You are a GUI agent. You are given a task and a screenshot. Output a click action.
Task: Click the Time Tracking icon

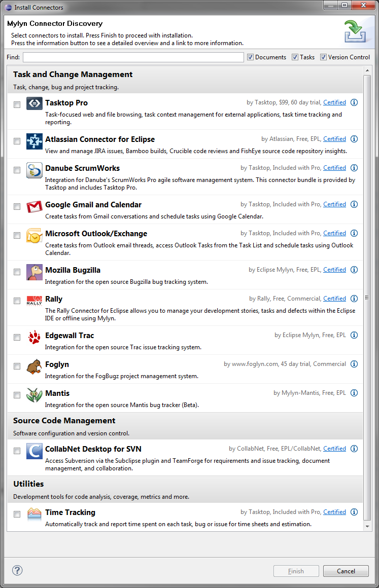34,514
